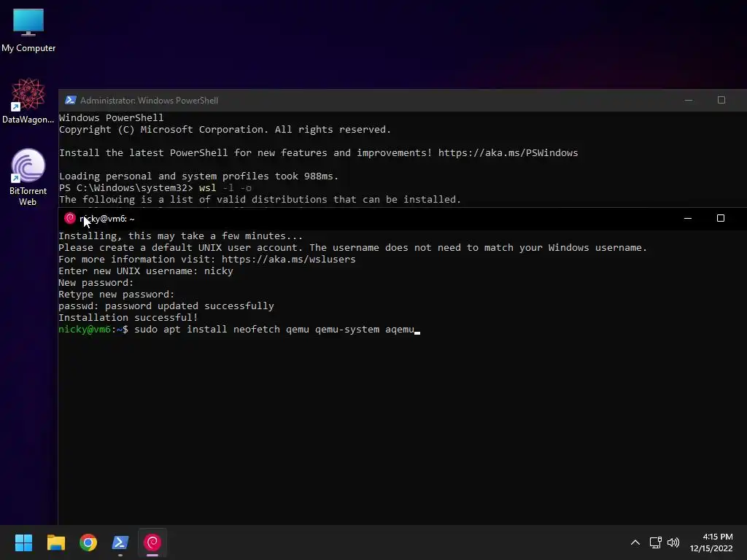Switch to PowerShell via taskbar icon
This screenshot has width=747, height=560.
pos(120,542)
